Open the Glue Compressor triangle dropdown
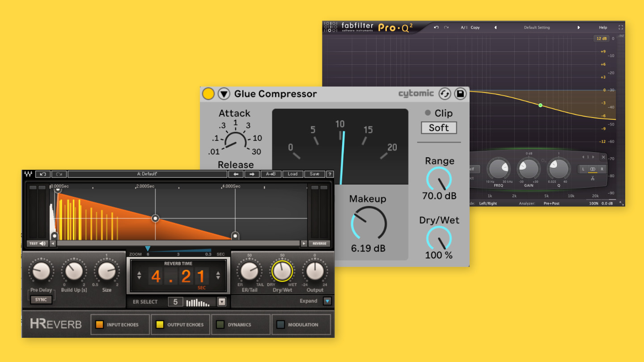This screenshot has width=644, height=362. pyautogui.click(x=224, y=94)
